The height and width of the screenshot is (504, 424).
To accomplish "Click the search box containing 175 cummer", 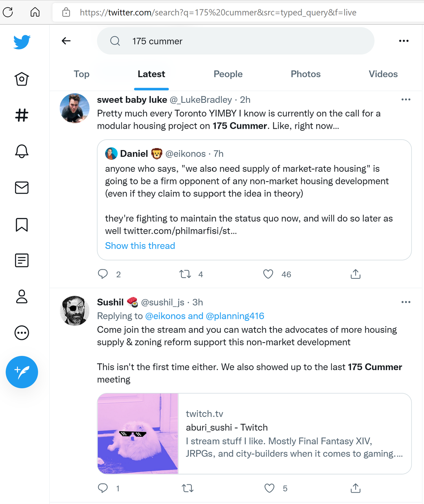I will [236, 41].
